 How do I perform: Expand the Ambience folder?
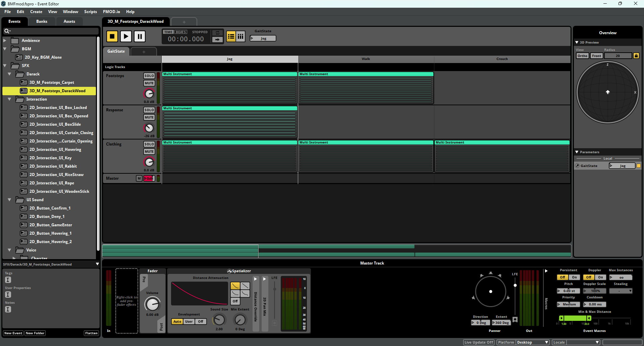(x=5, y=41)
